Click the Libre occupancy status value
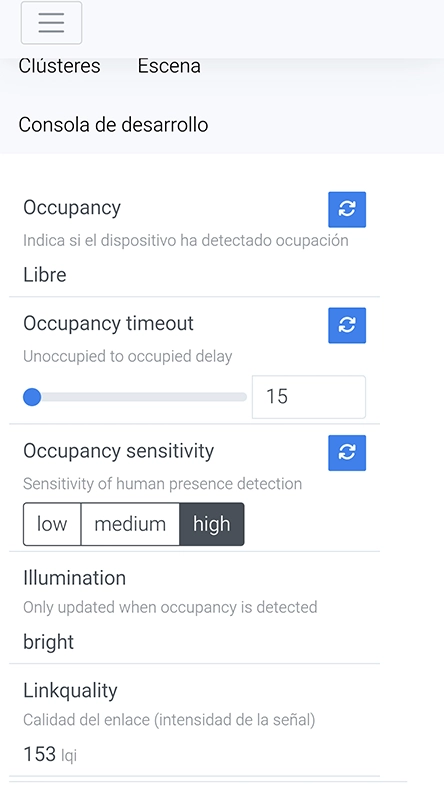 click(x=45, y=274)
